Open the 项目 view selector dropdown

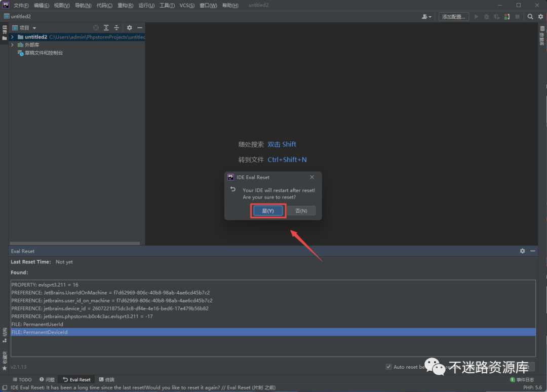[x=24, y=28]
